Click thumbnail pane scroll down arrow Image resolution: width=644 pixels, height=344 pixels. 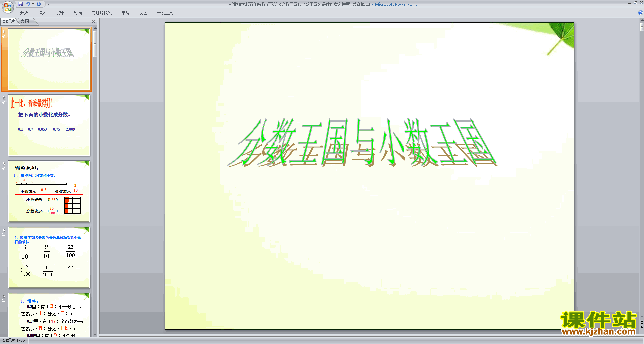point(95,334)
